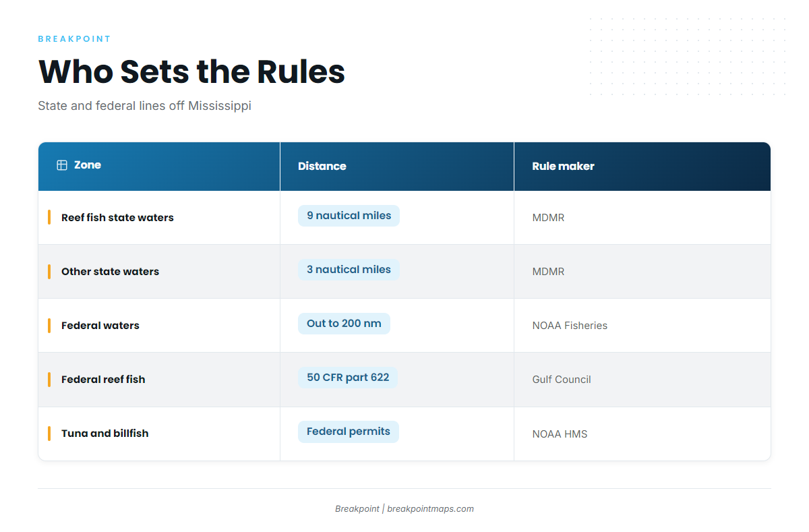Select the Other state waters row label
The width and height of the screenshot is (809, 532).
(x=110, y=272)
